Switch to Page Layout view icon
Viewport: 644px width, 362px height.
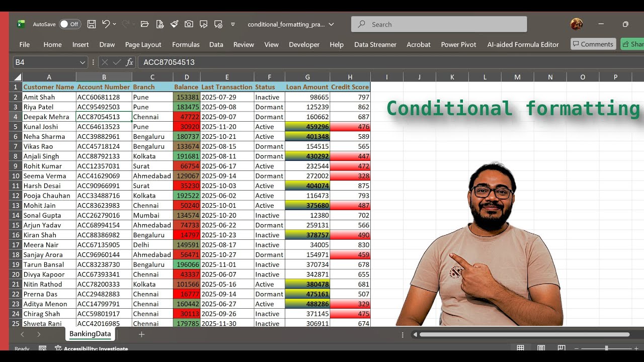[541, 348]
